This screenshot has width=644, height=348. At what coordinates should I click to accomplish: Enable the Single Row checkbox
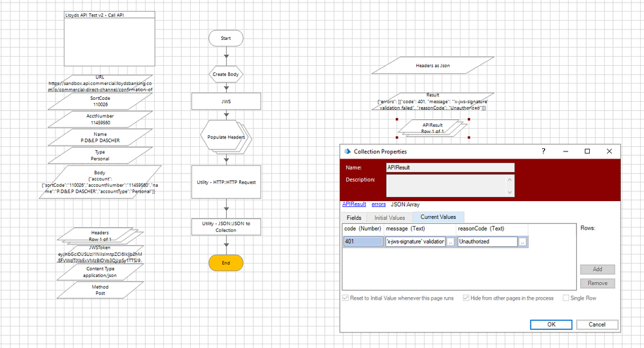tap(566, 298)
